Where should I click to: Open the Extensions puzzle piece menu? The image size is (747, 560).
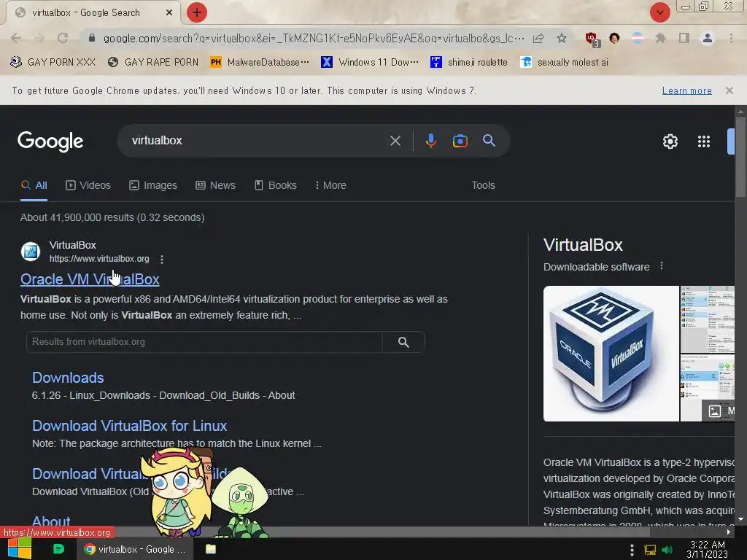660,38
